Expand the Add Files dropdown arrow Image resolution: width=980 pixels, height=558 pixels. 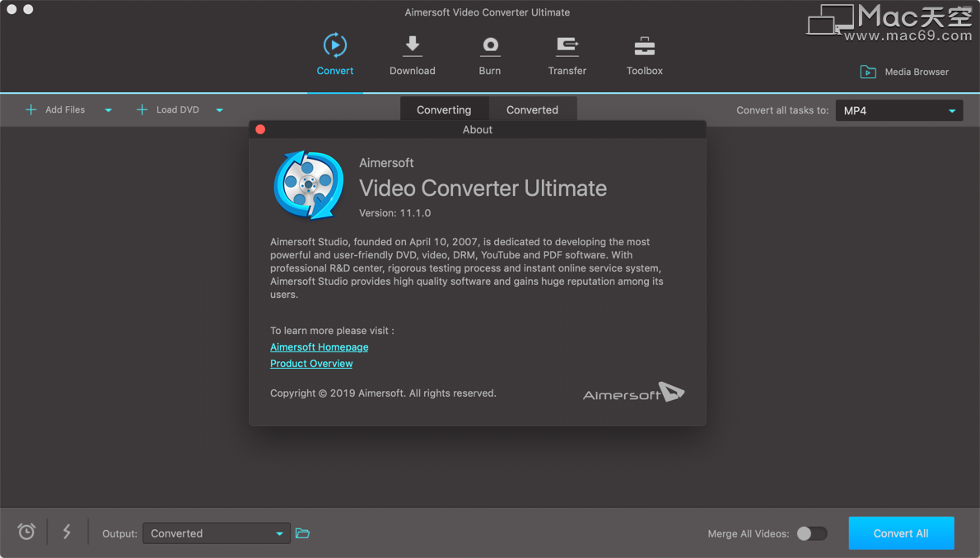[108, 110]
